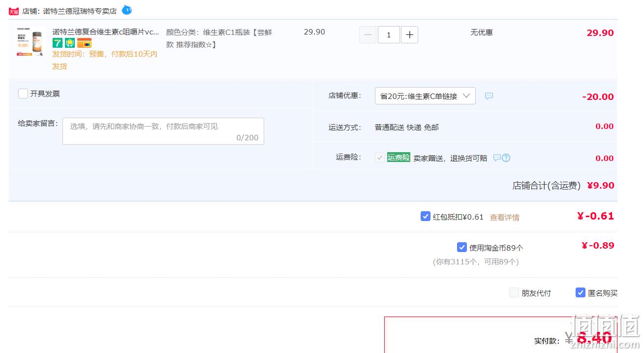Enable the 朋友代付 checkbox
The width and height of the screenshot is (644, 353).
click(x=514, y=292)
